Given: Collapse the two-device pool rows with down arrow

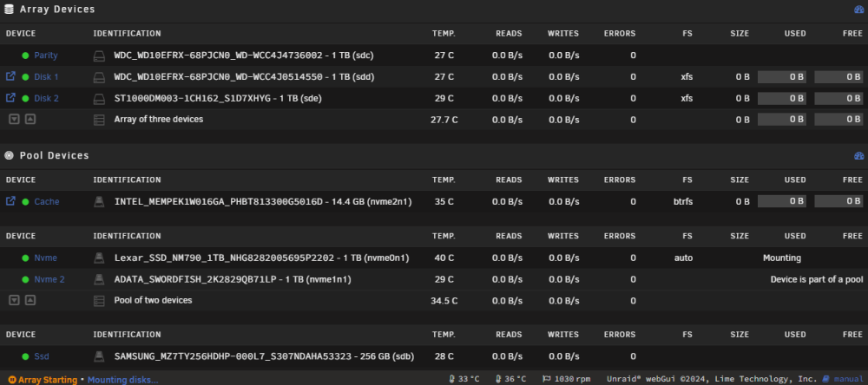Looking at the screenshot, I should pos(15,300).
